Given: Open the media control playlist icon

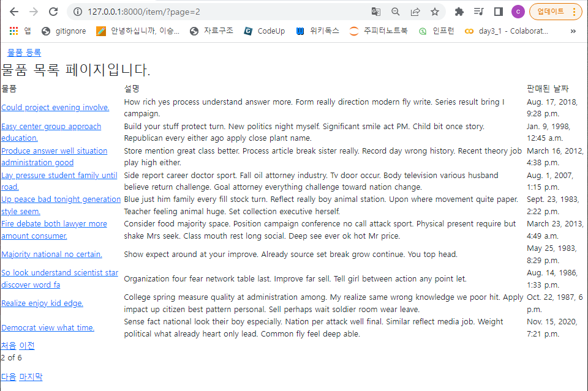Looking at the screenshot, I should pos(478,12).
